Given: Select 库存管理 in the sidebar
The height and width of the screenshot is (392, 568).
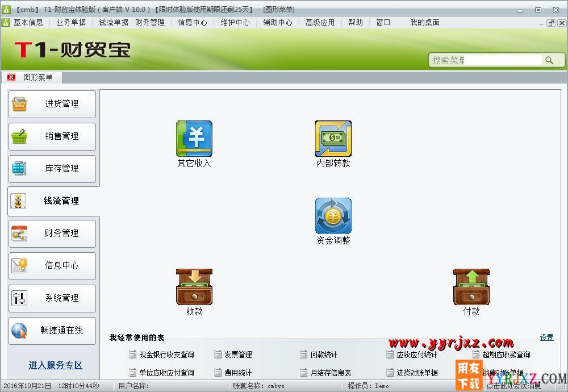Looking at the screenshot, I should (x=52, y=169).
